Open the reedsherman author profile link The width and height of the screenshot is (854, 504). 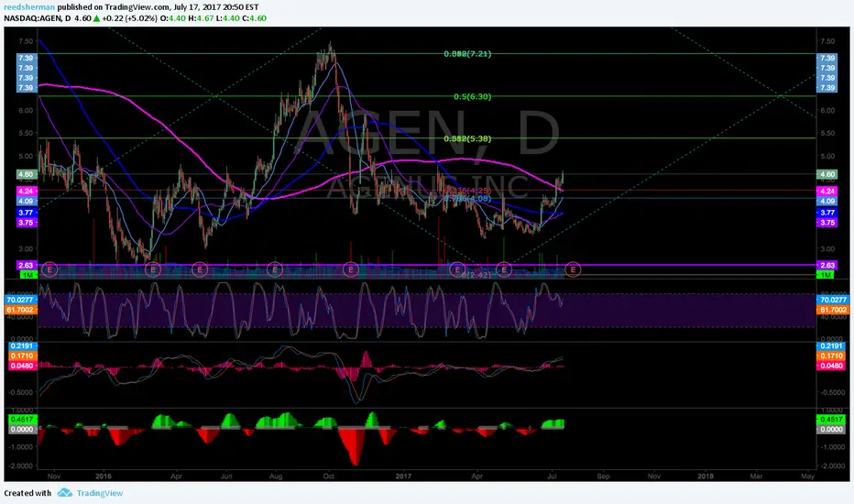(29, 7)
